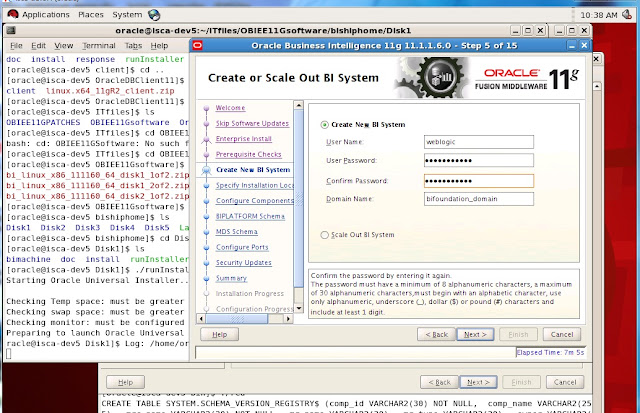
Task: Click the volume speaker icon in the top panel
Action: [x=627, y=15]
